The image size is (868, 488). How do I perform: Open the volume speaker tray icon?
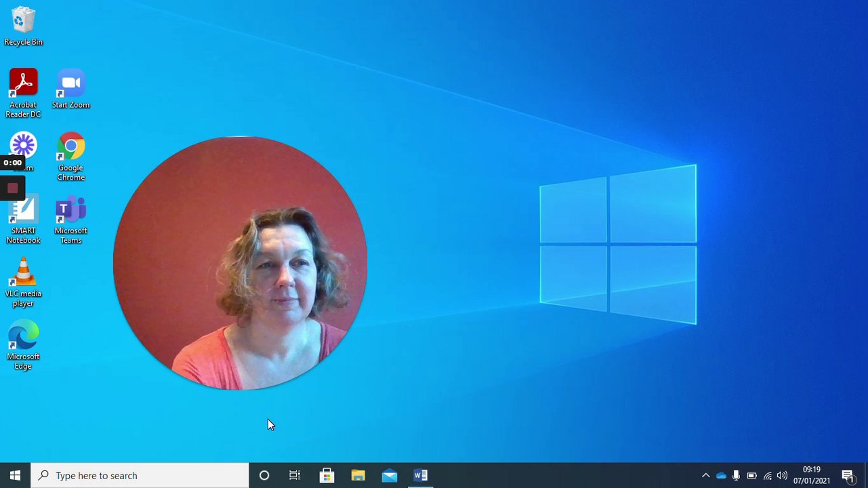[x=783, y=475]
